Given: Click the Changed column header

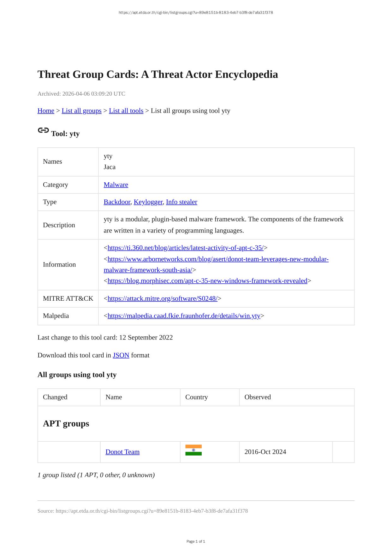Looking at the screenshot, I should click(x=55, y=397).
